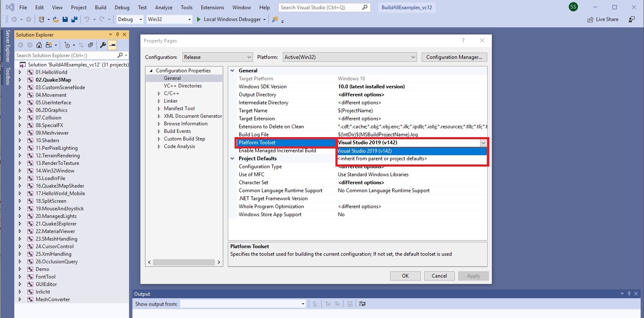Click the property tree horizontal scrollbar
Viewport: 644px width, 318px height.
(184, 262)
